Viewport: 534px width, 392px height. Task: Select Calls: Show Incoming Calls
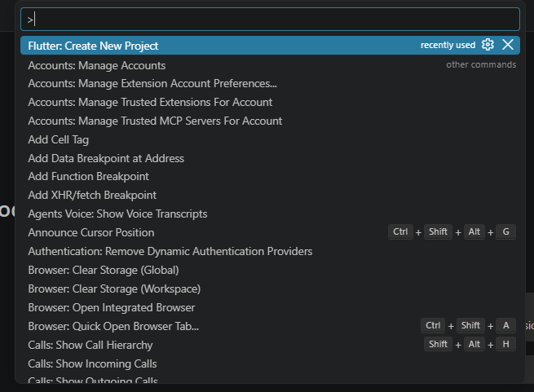coord(270,363)
